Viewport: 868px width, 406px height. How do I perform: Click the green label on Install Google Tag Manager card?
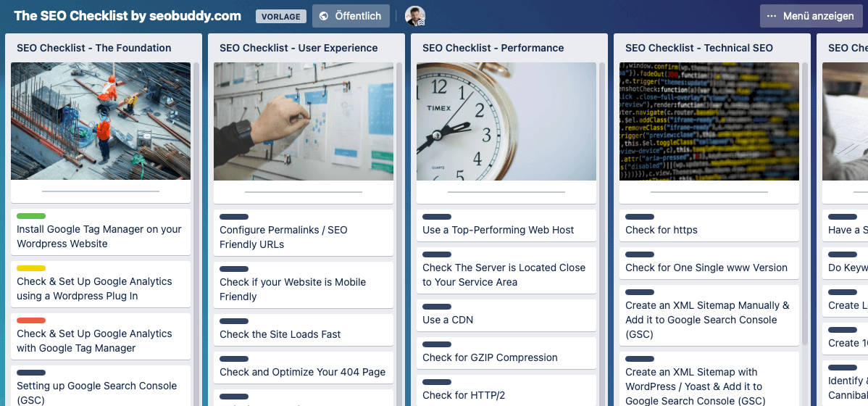31,216
